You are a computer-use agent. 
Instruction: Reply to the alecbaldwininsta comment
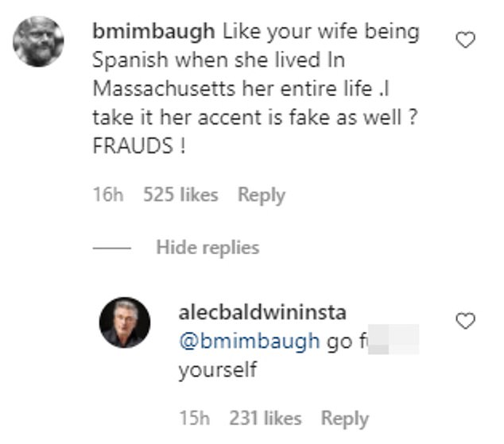(345, 418)
